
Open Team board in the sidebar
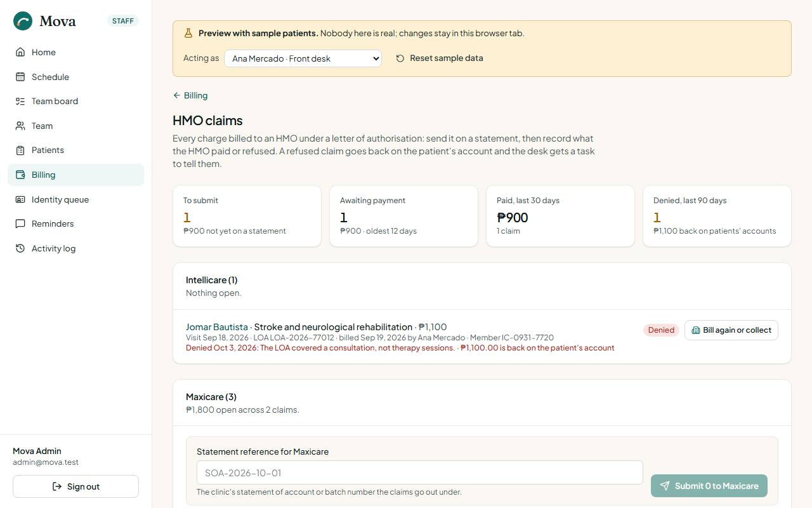pyautogui.click(x=76, y=101)
